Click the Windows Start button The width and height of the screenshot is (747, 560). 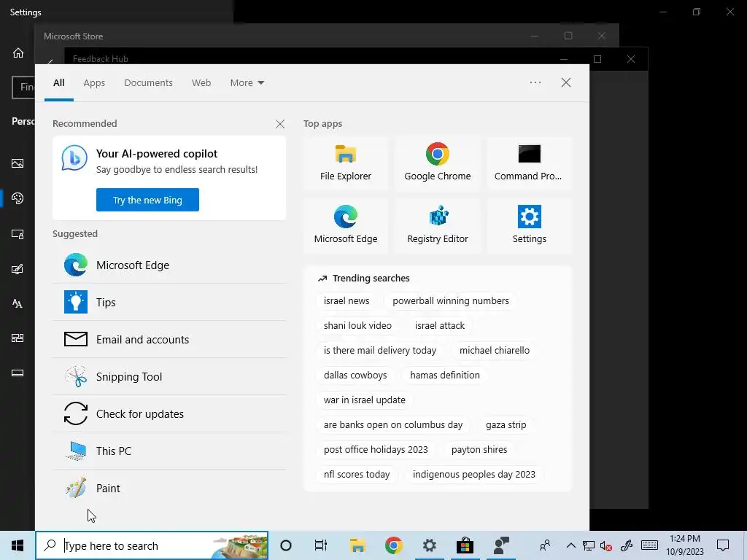18,545
